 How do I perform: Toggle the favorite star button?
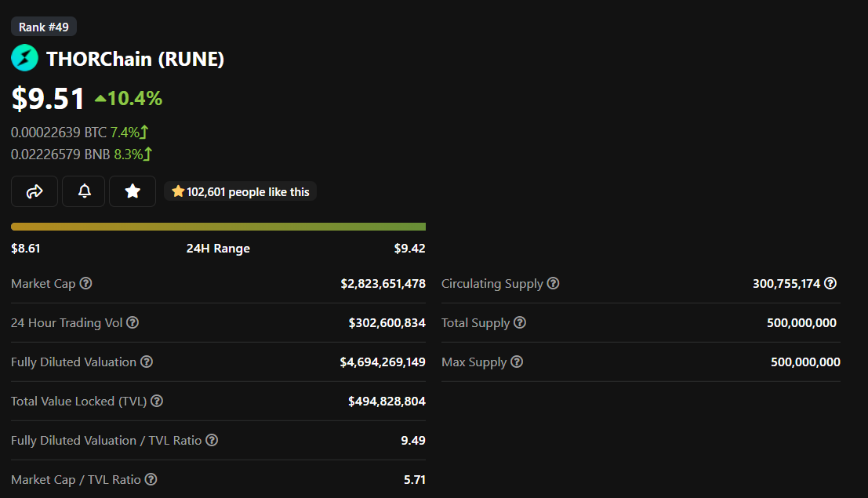pyautogui.click(x=133, y=191)
